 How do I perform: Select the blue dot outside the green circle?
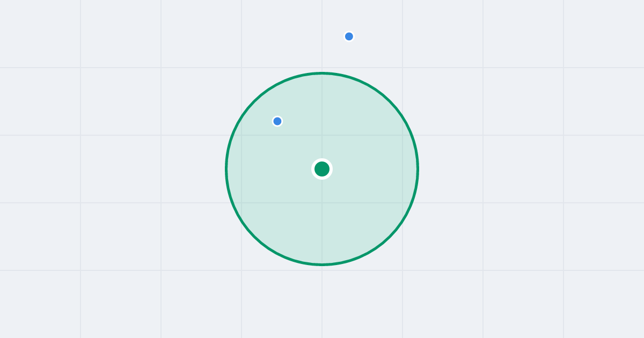point(349,36)
